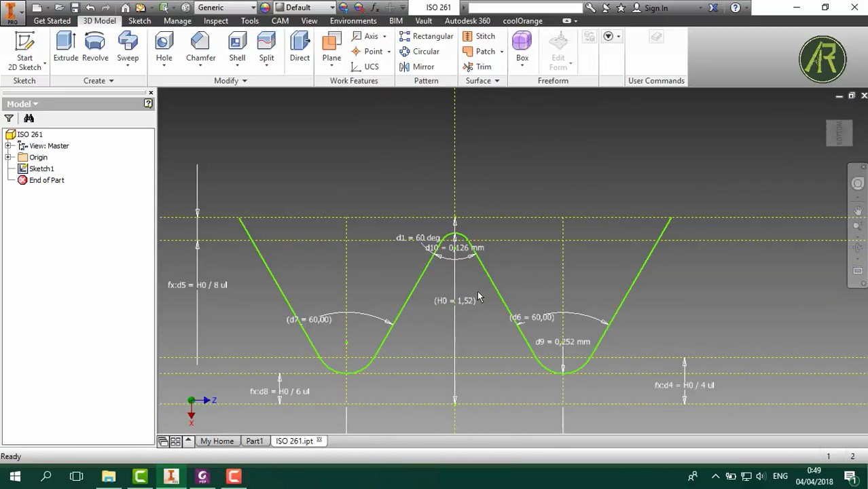The image size is (868, 489).
Task: Open the Find tool in the Model browser
Action: point(29,118)
